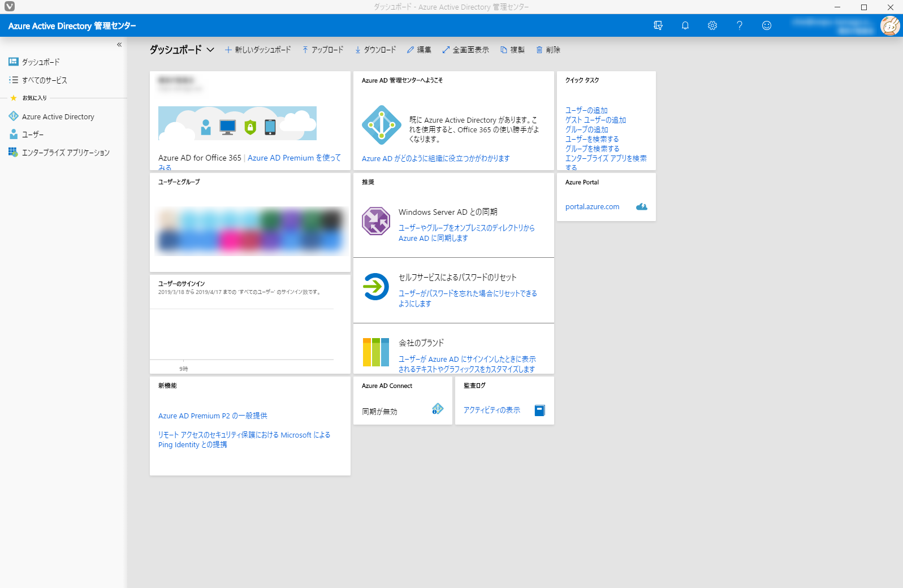
Task: Switch to 全画面表示 full screen view
Action: point(466,50)
